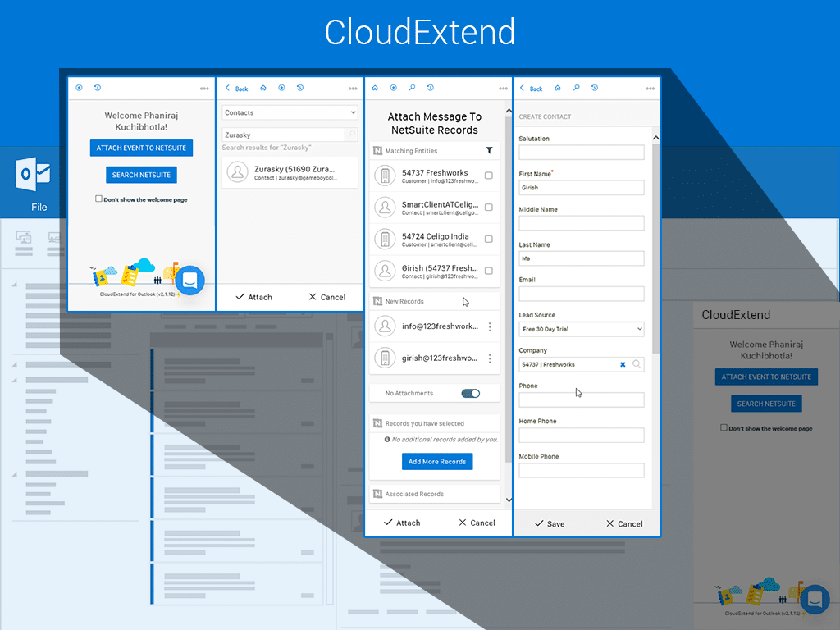The image size is (840, 630).
Task: Click the filter icon beside Matching Entities
Action: (490, 151)
